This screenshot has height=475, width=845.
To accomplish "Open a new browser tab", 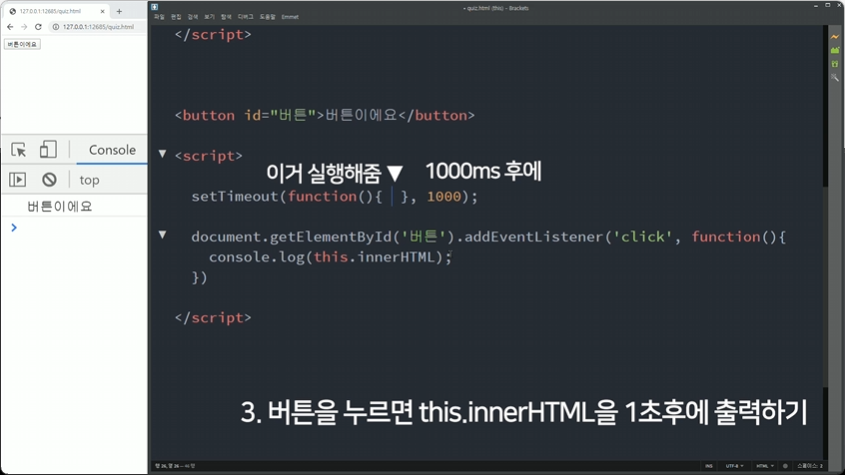I will tap(119, 11).
